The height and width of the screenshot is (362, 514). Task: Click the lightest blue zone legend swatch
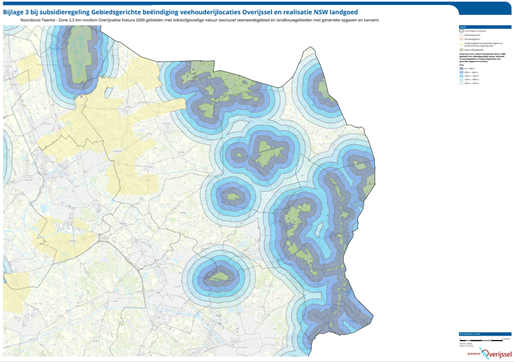coord(461,83)
